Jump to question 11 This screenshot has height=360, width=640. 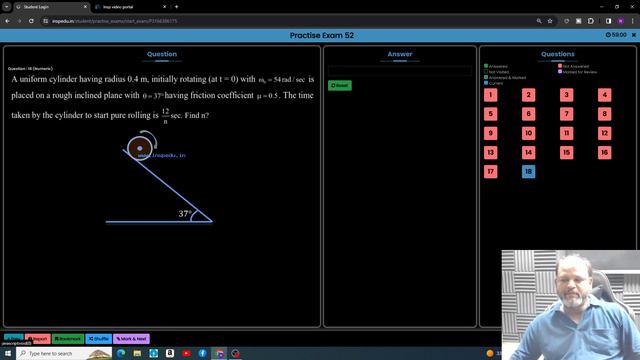coord(567,133)
